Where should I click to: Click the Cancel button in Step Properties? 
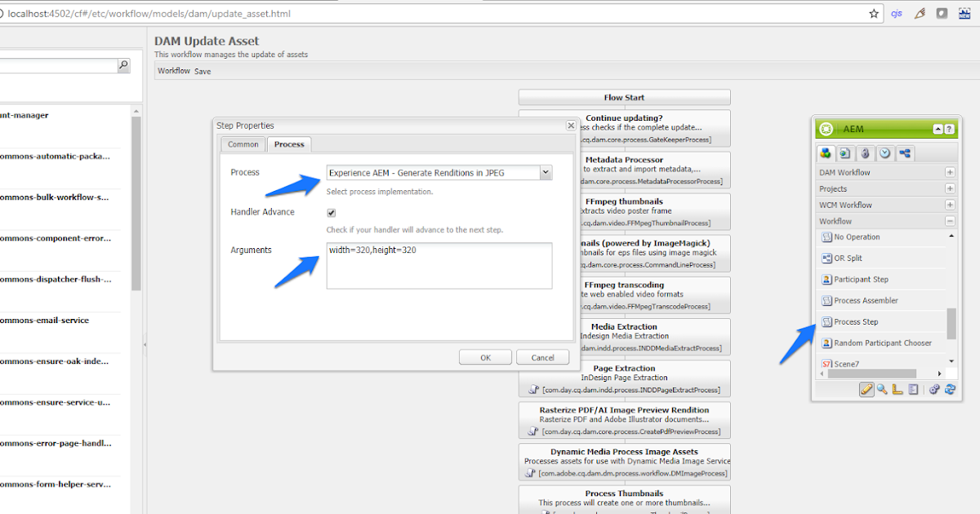coord(542,357)
